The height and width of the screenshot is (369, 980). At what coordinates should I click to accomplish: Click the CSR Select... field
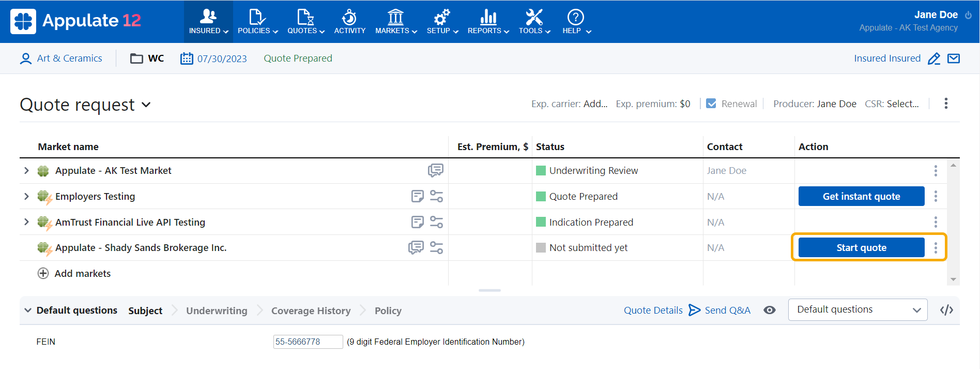pos(902,104)
